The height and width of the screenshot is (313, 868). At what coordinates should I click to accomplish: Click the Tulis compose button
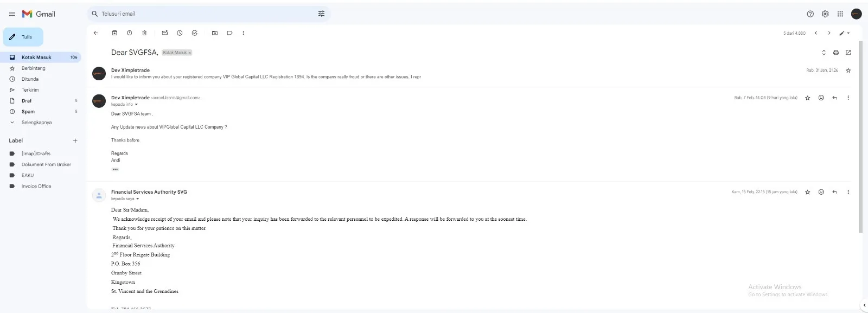(23, 37)
